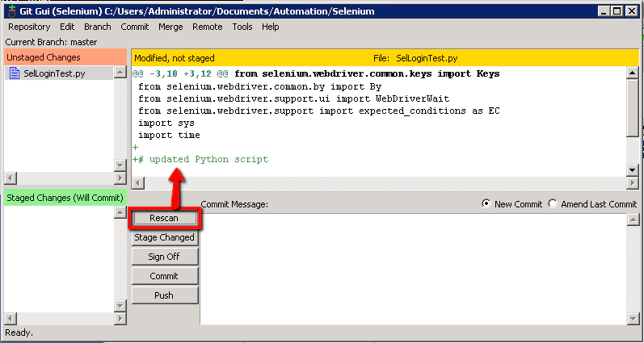The height and width of the screenshot is (343, 644).
Task: Click the diff hunk header line '@@ -3,10 +3,12 @@'
Action: 181,74
